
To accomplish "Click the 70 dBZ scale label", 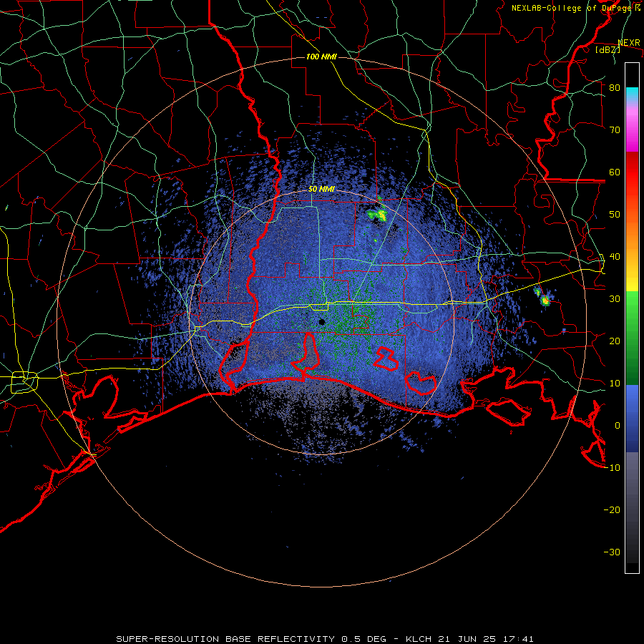I will 615,130.
